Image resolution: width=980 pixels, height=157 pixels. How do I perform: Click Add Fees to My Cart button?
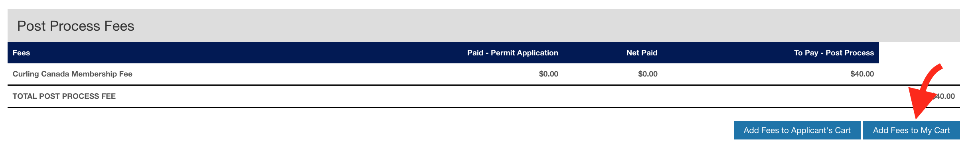pyautogui.click(x=911, y=130)
